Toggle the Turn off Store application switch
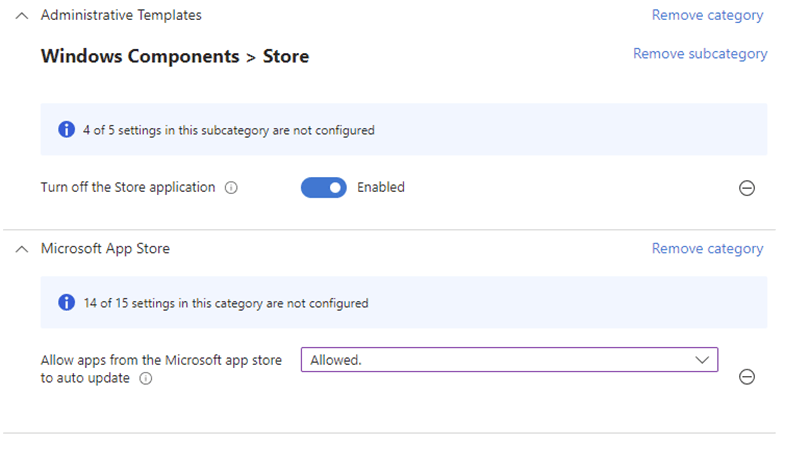Screen dimensions: 809x469 323,188
